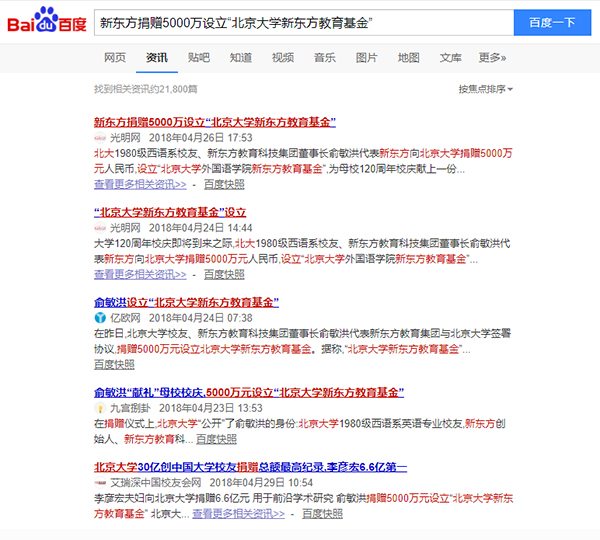Click into the search query input box
600x540 pixels.
point(300,22)
